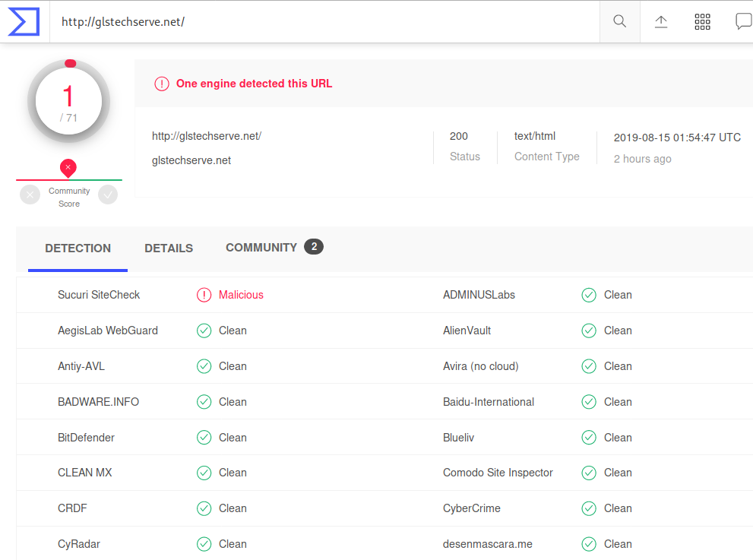Viewport: 753px width, 560px height.
Task: Click the 'One engine detected this URL' message
Action: (x=254, y=84)
